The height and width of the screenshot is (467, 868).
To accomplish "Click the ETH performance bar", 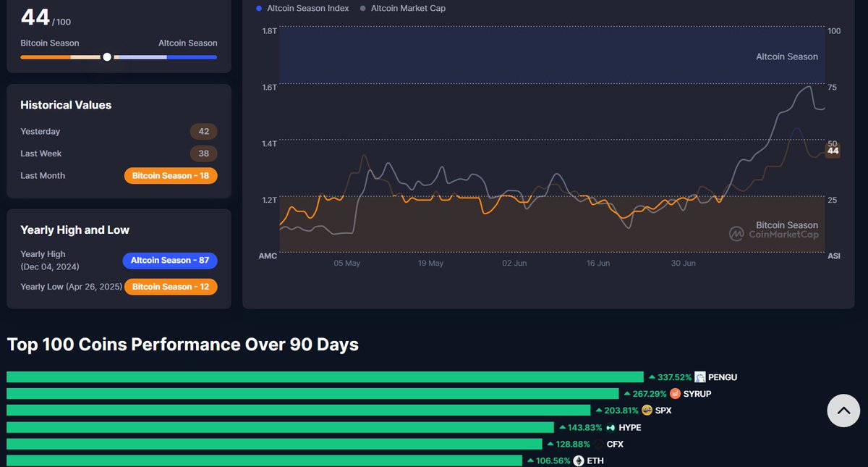I will (x=264, y=460).
